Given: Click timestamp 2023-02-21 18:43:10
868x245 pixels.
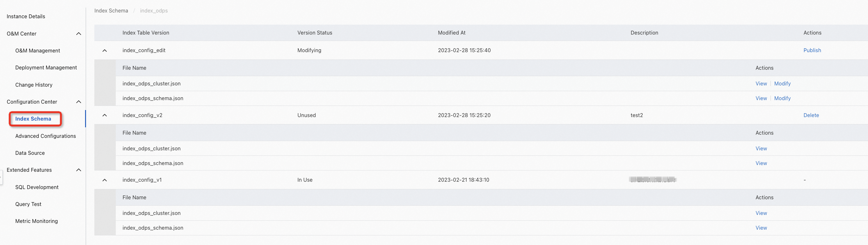Looking at the screenshot, I should point(463,180).
